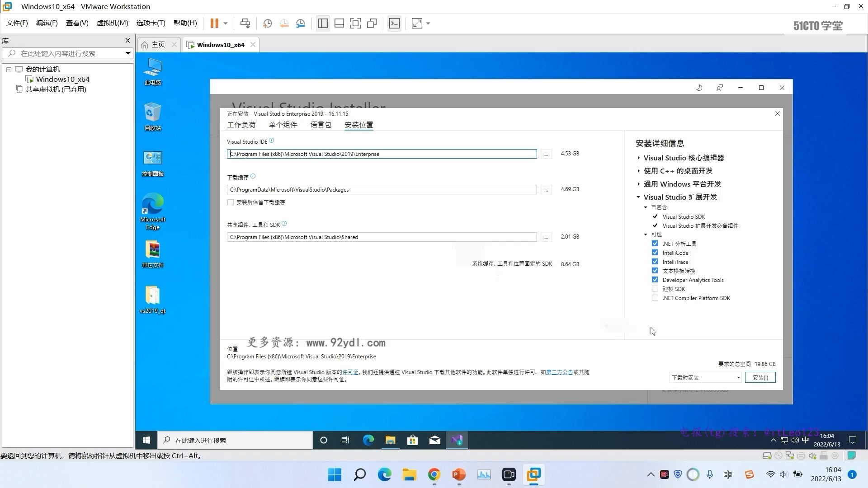Open Mail app in guest taskbar

(x=434, y=440)
